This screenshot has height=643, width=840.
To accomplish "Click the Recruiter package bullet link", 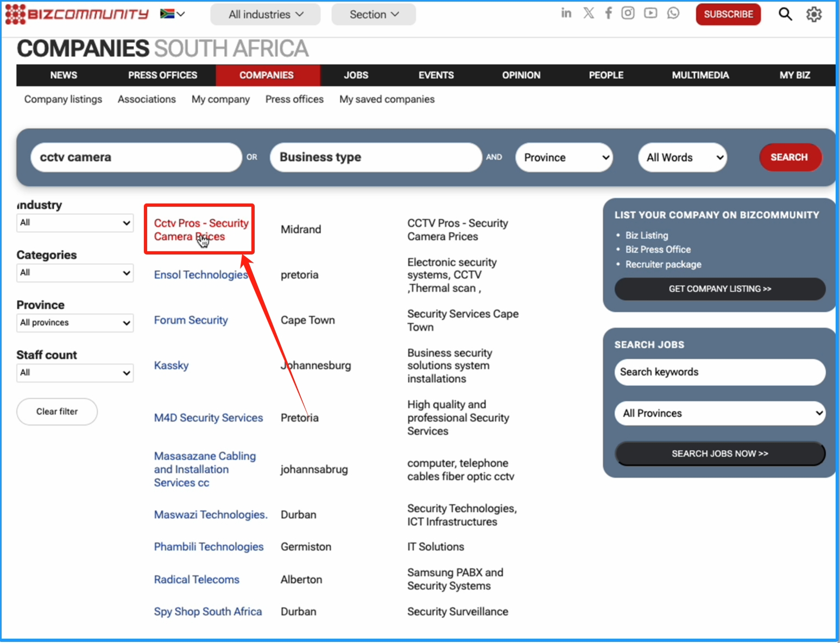I will coord(664,264).
